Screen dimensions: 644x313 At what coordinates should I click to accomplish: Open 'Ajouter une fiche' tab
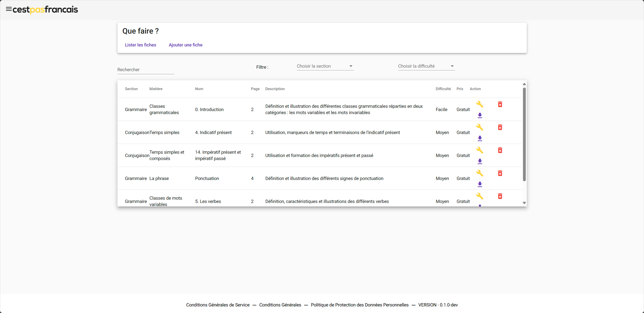click(185, 45)
